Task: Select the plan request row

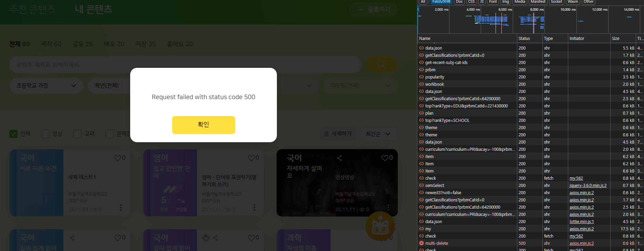Action: (531, 113)
